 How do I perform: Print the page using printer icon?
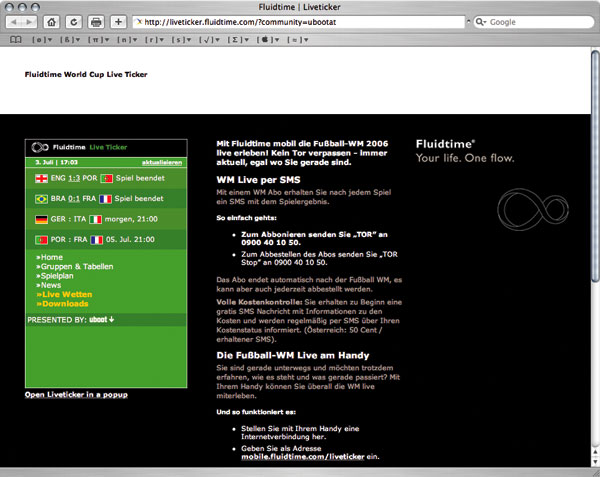coord(96,22)
